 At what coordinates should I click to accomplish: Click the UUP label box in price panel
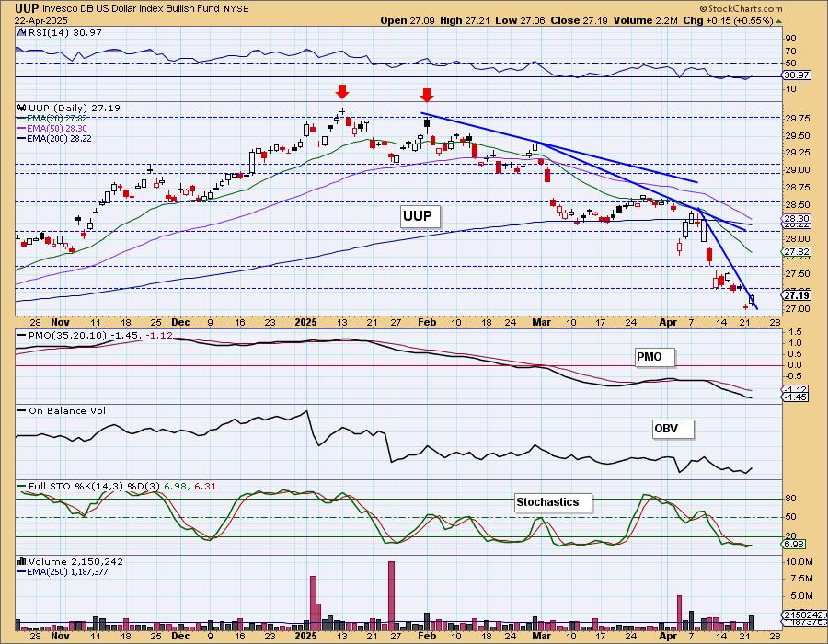[x=420, y=216]
